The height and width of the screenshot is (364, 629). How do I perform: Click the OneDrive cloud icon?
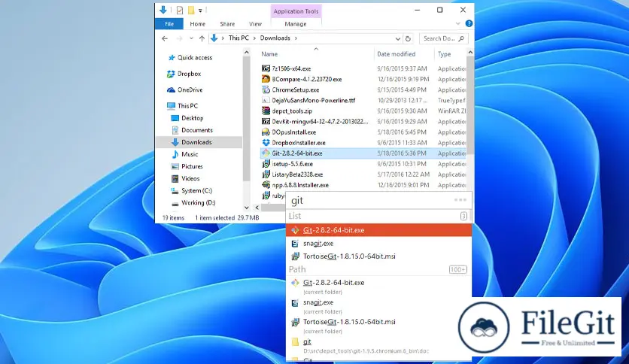click(171, 89)
